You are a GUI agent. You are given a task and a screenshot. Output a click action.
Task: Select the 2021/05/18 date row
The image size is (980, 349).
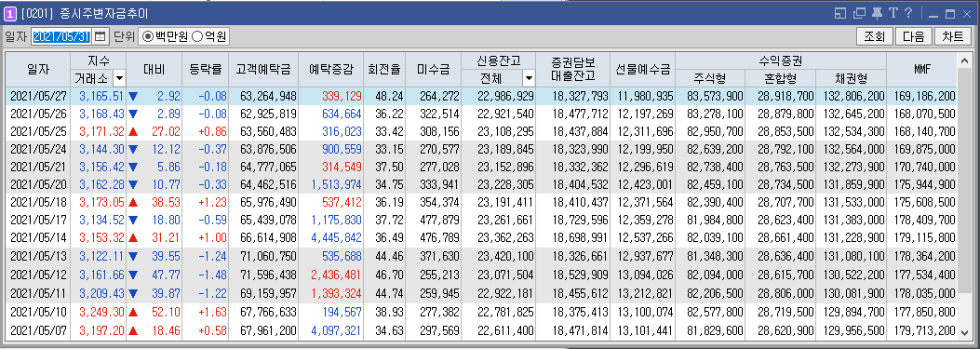click(x=481, y=203)
